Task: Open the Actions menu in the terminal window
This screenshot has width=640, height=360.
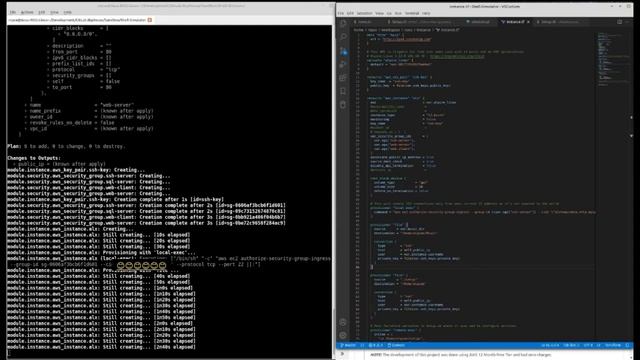Action: (27, 12)
